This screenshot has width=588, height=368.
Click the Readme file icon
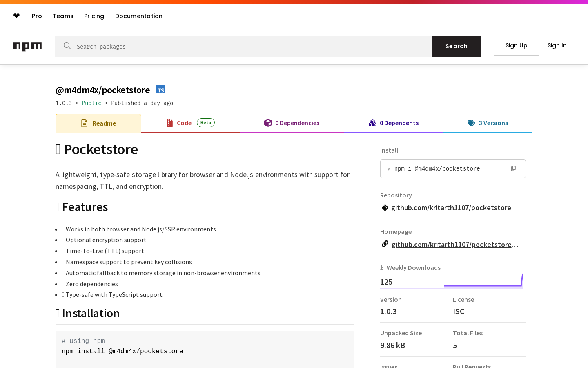[x=85, y=123]
